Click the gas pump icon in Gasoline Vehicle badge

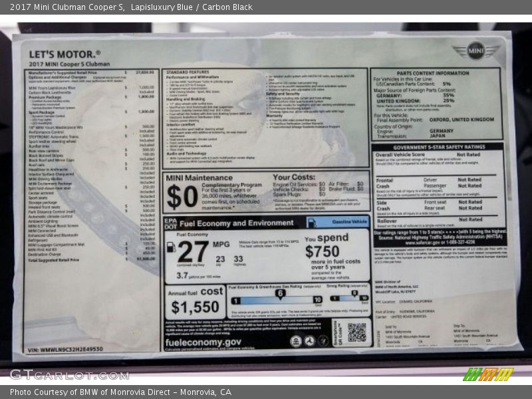(311, 222)
